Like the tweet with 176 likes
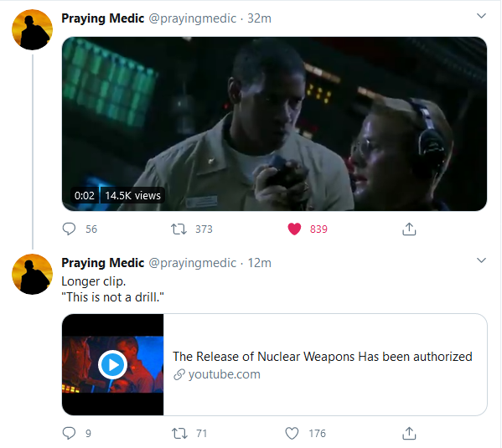 coord(292,433)
